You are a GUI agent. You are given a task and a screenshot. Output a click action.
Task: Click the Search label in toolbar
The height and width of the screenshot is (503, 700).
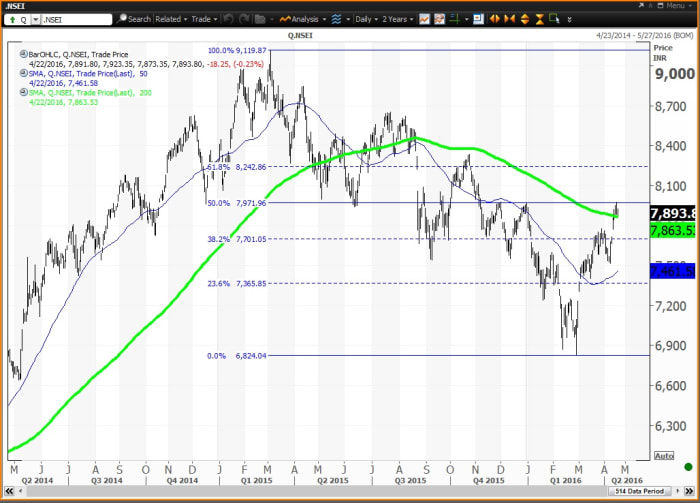(139, 19)
